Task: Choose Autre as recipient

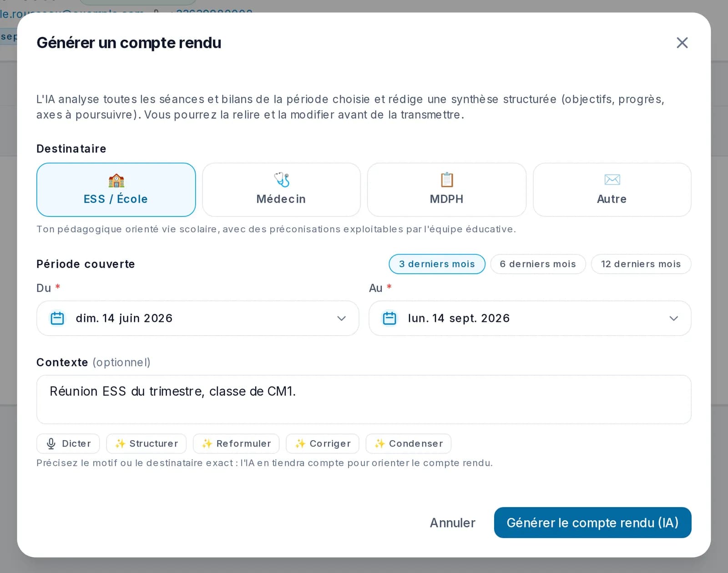Action: tap(612, 190)
